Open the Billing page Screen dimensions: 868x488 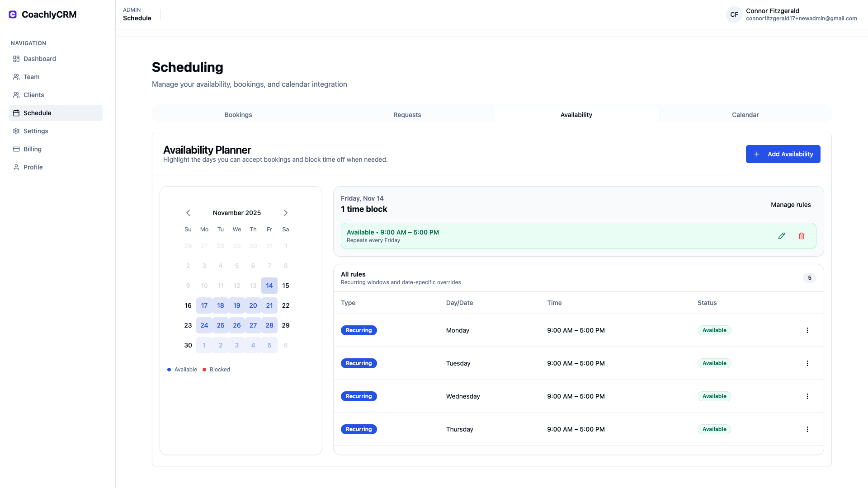point(32,149)
